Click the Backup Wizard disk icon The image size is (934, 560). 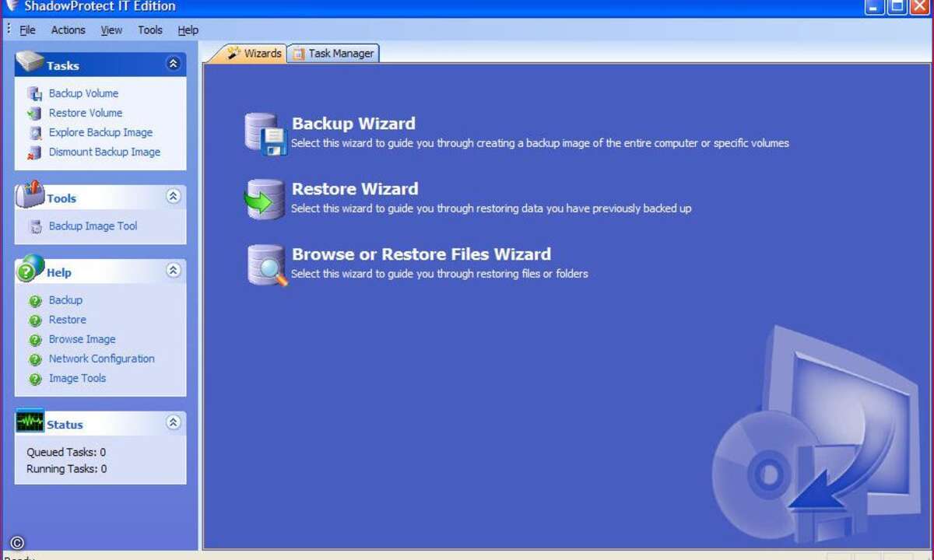point(266,134)
